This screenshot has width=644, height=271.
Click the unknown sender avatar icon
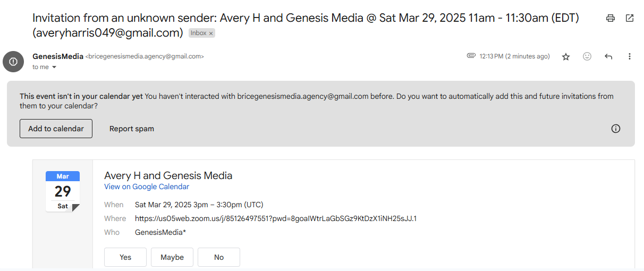(x=13, y=62)
